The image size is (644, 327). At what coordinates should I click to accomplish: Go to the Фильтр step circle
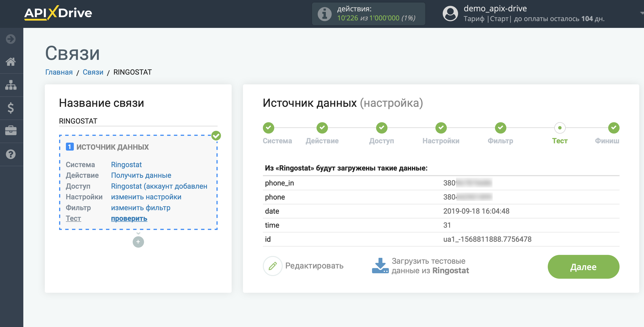tap(500, 128)
